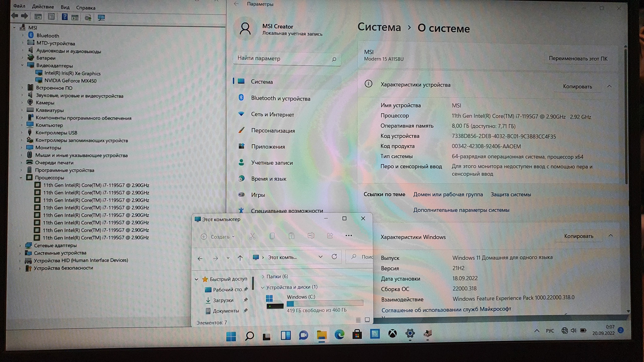Open the Microsoft Store taskbar icon
The image size is (644, 362).
tap(357, 334)
